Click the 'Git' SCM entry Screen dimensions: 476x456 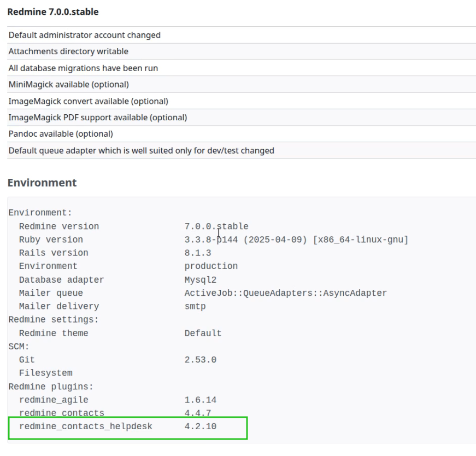[x=27, y=360]
